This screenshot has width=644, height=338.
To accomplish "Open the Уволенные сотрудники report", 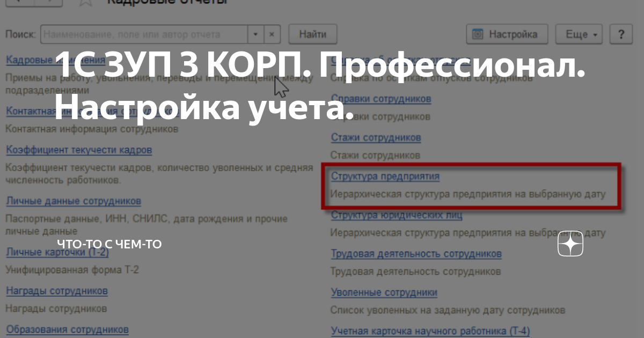I will [384, 292].
